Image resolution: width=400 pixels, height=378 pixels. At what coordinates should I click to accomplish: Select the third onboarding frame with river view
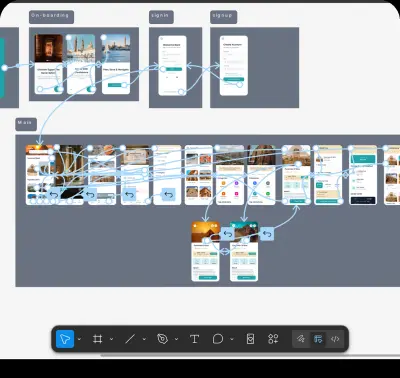pyautogui.click(x=116, y=64)
